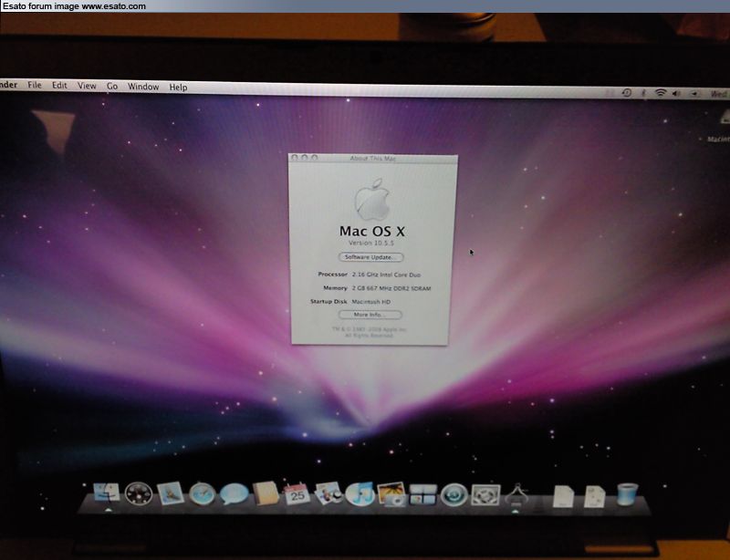This screenshot has height=560, width=730.
Task: Click caliper-shaped running app in Dock
Action: tap(516, 495)
